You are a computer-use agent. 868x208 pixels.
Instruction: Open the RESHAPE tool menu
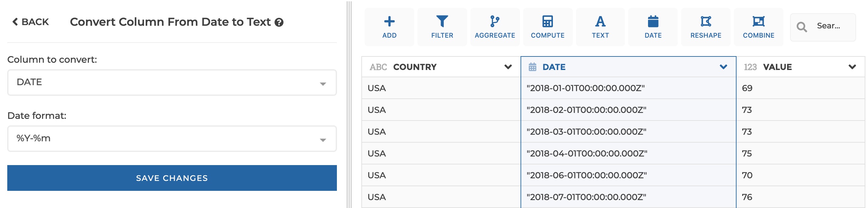point(705,27)
